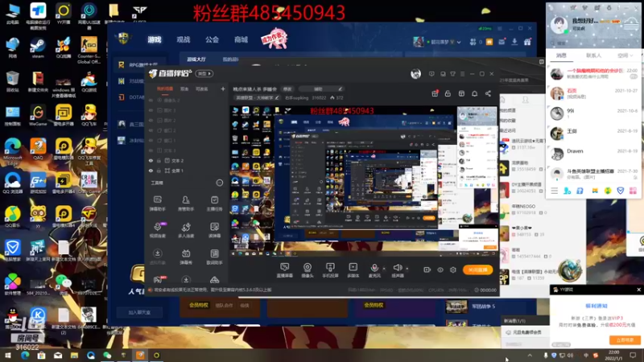The image size is (644, 362).
Task: Click the gift box icon with red badge
Action: 435,93
